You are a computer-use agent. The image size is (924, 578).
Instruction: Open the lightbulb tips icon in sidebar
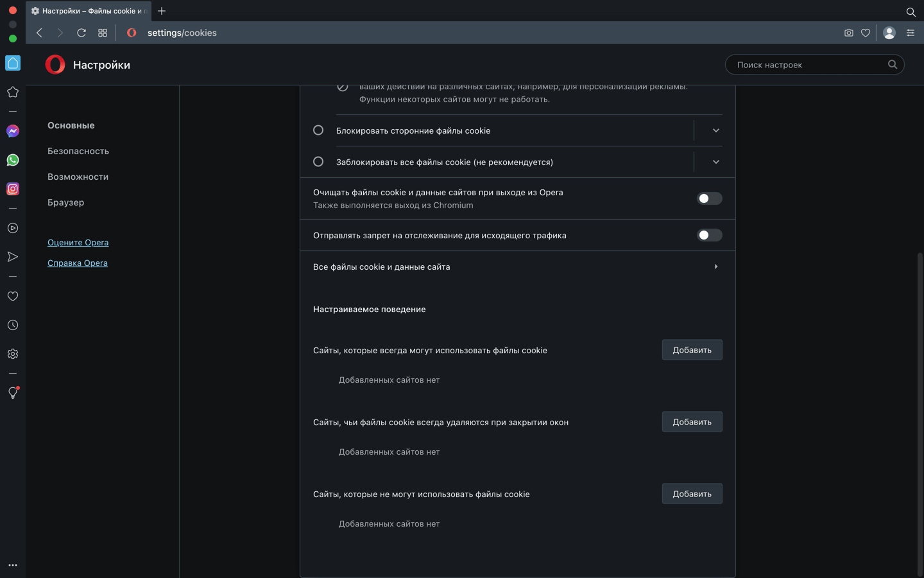13,393
